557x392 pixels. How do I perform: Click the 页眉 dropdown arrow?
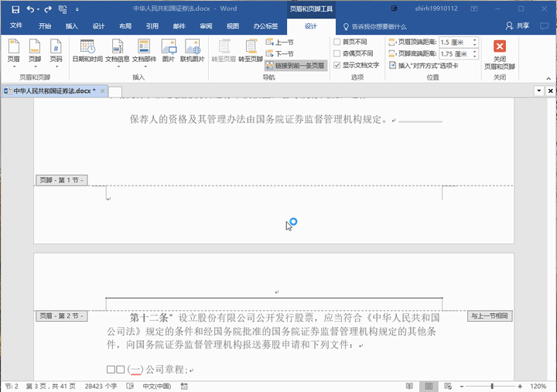pos(13,66)
